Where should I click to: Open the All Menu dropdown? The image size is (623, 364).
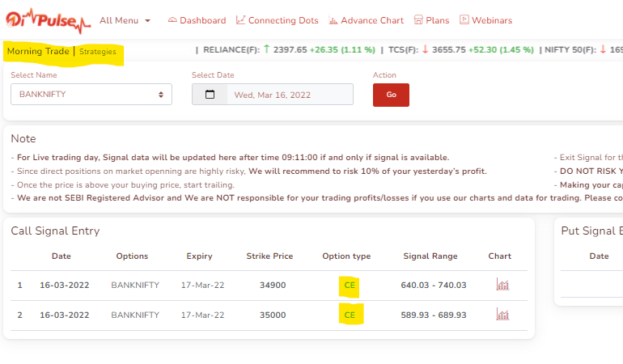(x=125, y=21)
